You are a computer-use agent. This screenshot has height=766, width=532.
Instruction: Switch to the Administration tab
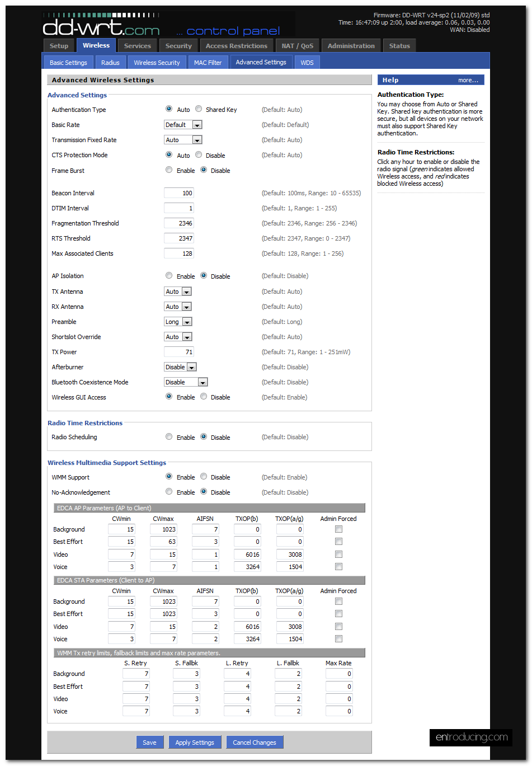click(351, 46)
